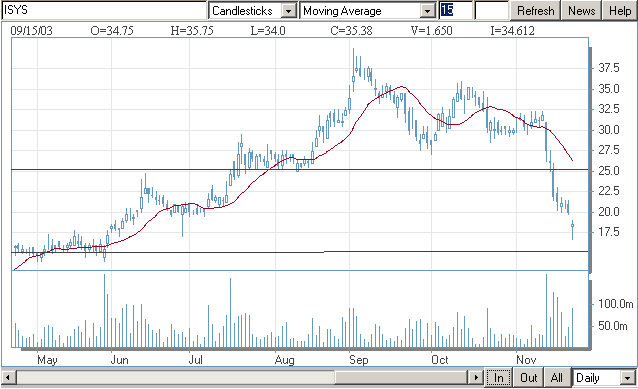The height and width of the screenshot is (389, 638).
Task: Zoom out using the Out button
Action: pyautogui.click(x=529, y=378)
